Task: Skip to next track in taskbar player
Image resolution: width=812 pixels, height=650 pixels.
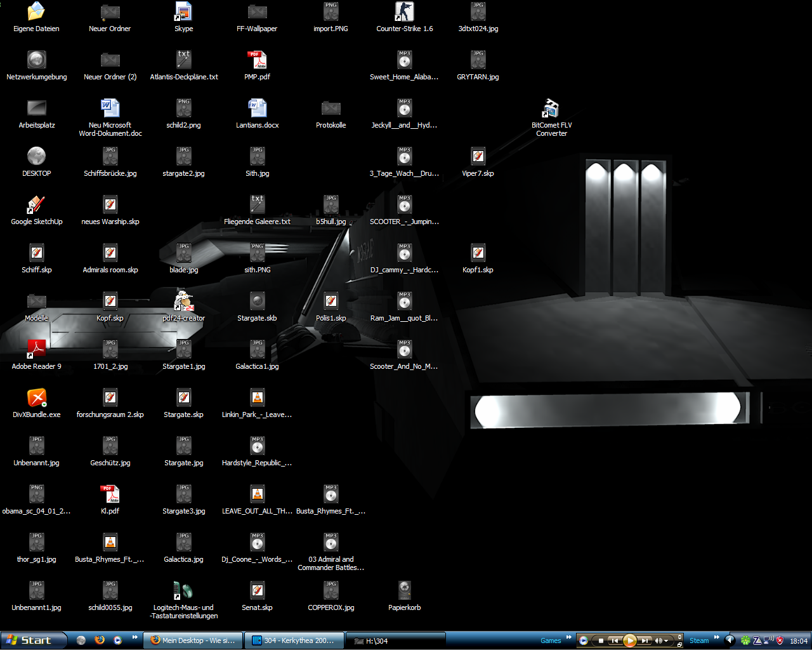Action: [x=645, y=640]
